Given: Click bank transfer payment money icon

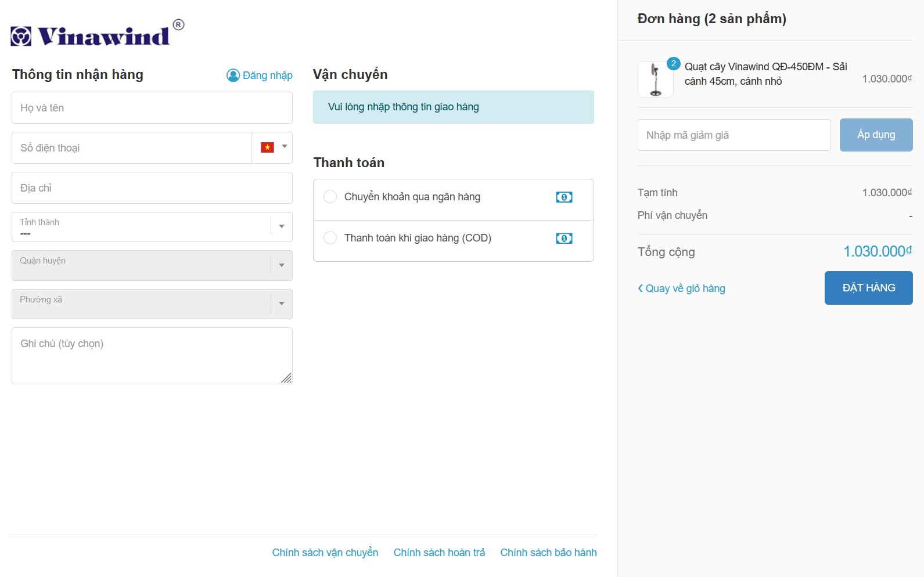Looking at the screenshot, I should click(564, 197).
